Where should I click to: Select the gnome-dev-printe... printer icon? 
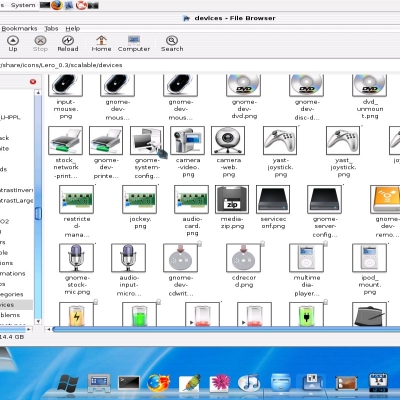coord(106,140)
